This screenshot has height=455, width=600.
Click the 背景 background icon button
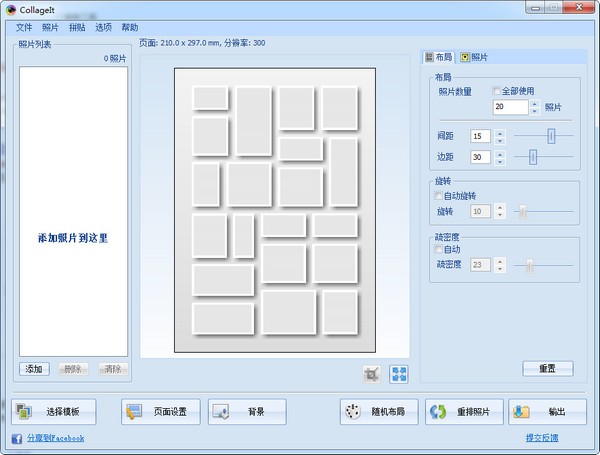pyautogui.click(x=246, y=412)
